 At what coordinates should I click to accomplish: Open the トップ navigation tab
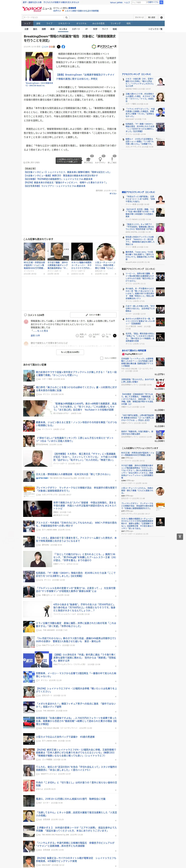click(x=27, y=24)
